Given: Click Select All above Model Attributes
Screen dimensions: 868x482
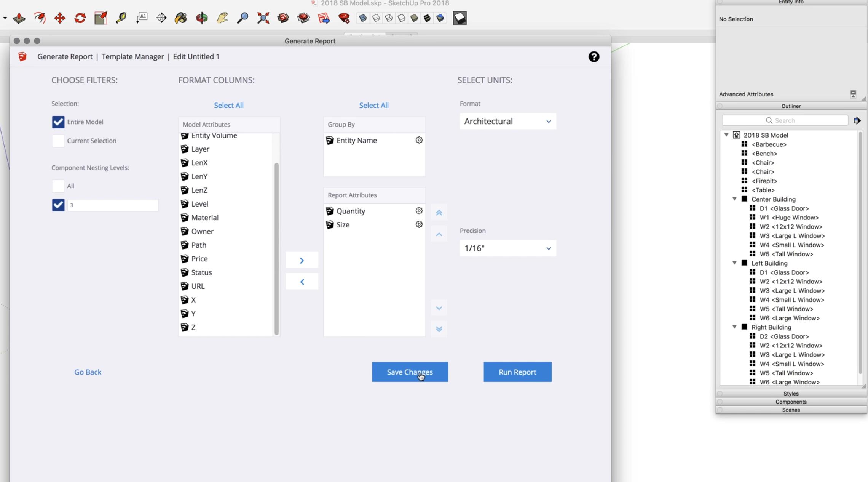Looking at the screenshot, I should pyautogui.click(x=228, y=105).
